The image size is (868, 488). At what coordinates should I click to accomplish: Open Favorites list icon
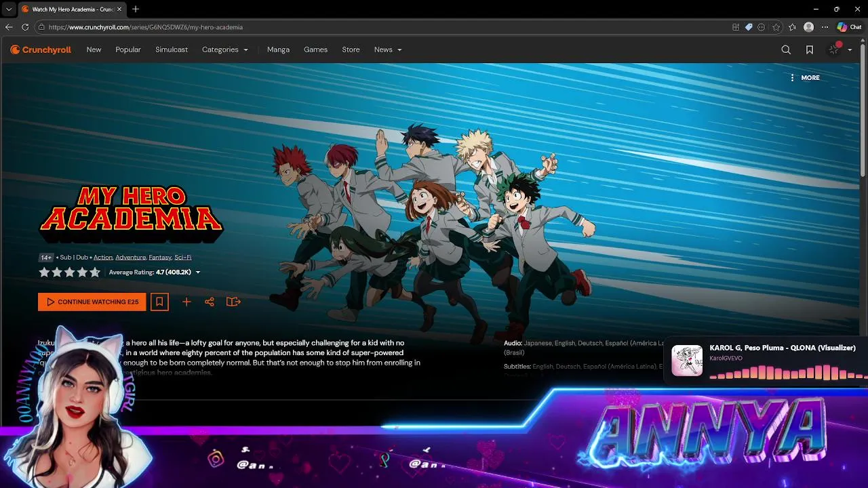click(x=793, y=27)
